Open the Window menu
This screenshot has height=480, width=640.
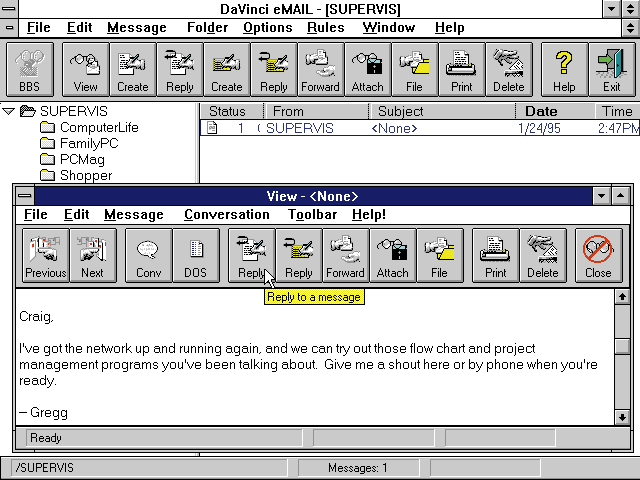[x=389, y=28]
